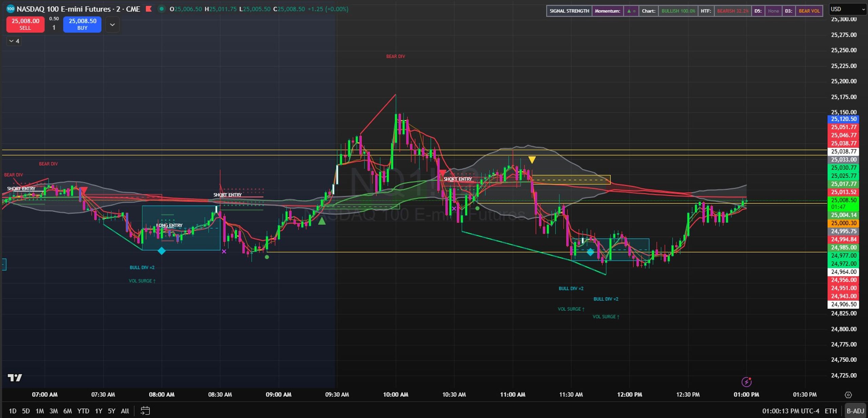The width and height of the screenshot is (868, 418).
Task: Click the low value L25,005.50 in the header
Action: (255, 9)
